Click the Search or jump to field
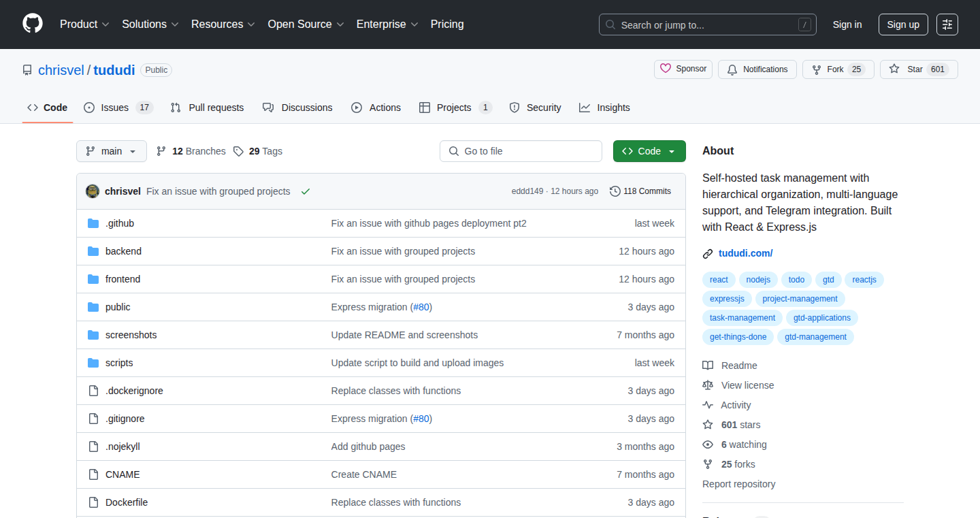Viewport: 980px width, 518px height. point(708,25)
